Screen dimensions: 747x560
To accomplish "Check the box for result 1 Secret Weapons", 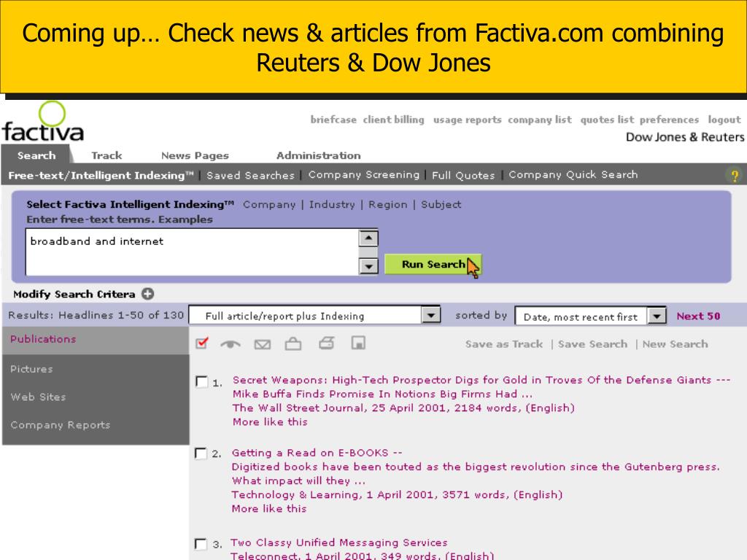I will pyautogui.click(x=202, y=382).
